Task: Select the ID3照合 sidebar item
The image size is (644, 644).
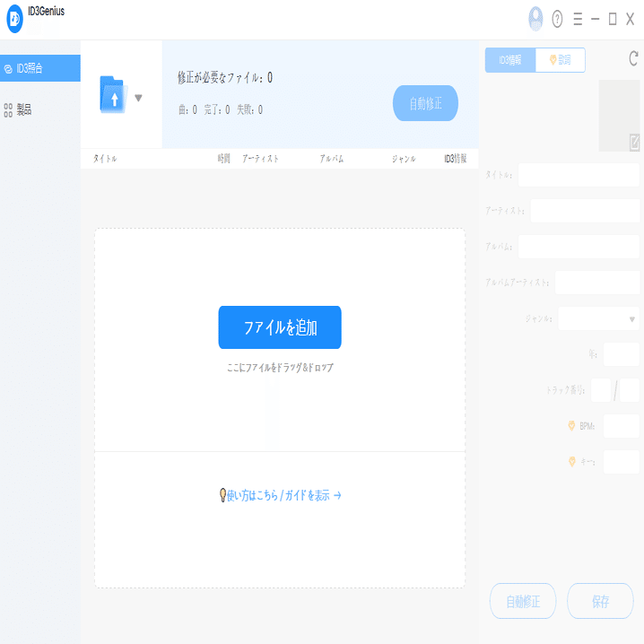Action: (40, 68)
